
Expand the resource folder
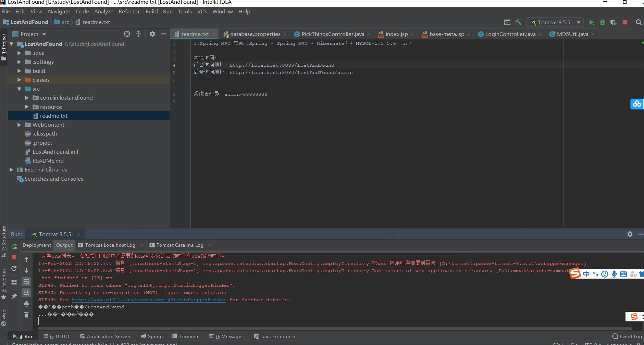[27, 107]
